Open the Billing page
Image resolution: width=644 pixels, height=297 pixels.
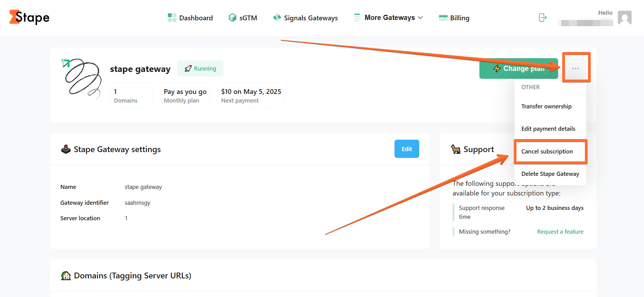tap(454, 18)
